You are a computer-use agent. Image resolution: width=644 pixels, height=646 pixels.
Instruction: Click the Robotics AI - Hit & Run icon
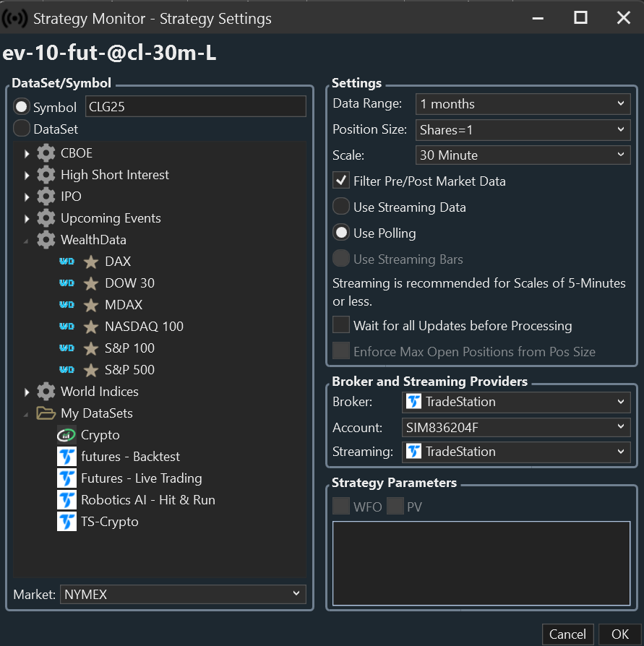coord(67,500)
